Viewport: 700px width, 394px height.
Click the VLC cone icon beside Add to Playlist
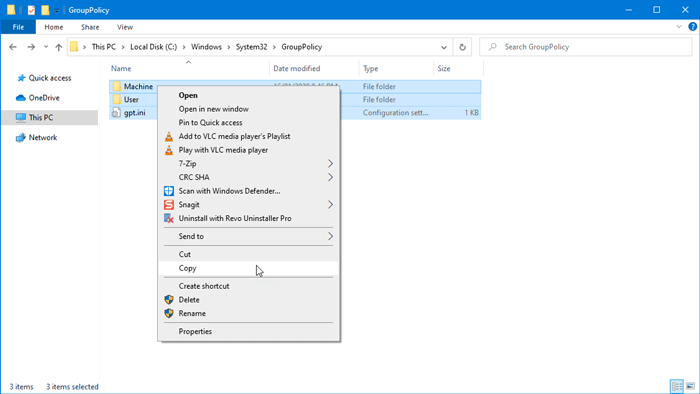(x=169, y=137)
